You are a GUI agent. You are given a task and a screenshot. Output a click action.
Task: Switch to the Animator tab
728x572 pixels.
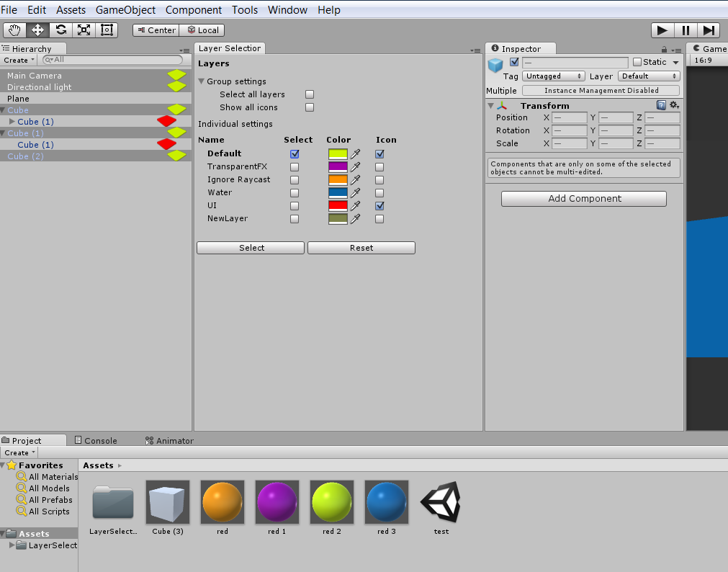tap(169, 440)
